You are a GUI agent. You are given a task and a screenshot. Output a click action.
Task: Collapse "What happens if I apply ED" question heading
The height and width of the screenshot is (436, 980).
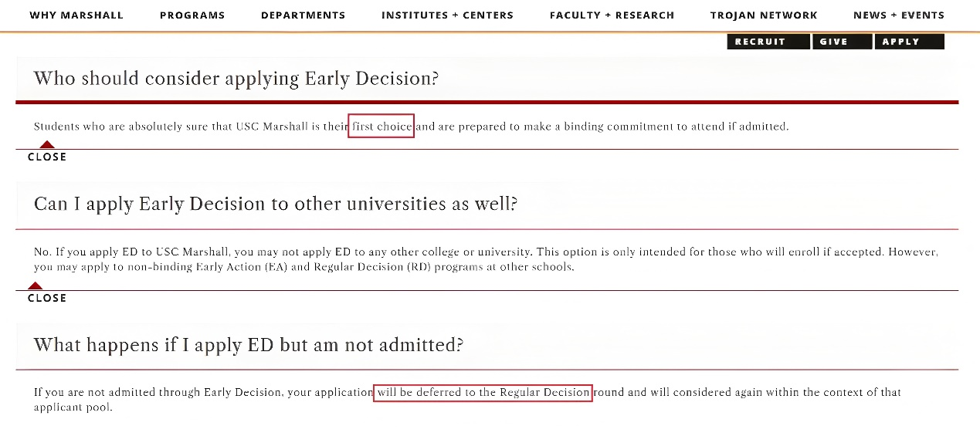[x=248, y=344]
